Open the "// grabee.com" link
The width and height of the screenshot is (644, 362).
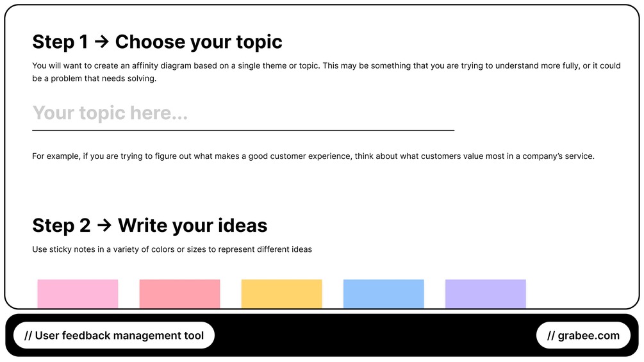pyautogui.click(x=583, y=335)
